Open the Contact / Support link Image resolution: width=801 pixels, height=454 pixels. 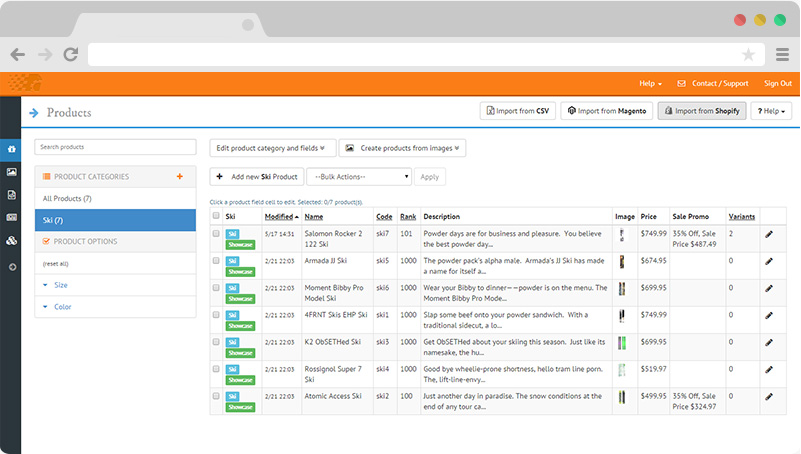pyautogui.click(x=713, y=83)
